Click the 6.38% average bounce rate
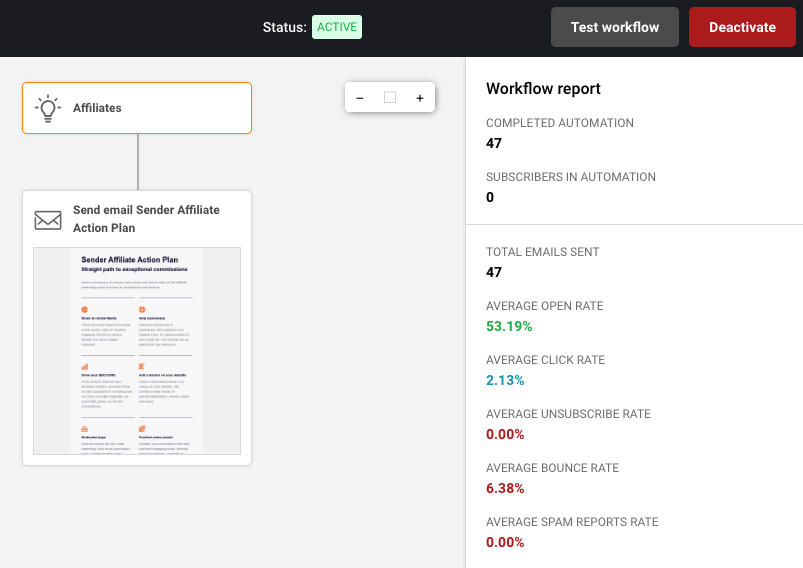Viewport: 803px width, 568px height. click(505, 488)
